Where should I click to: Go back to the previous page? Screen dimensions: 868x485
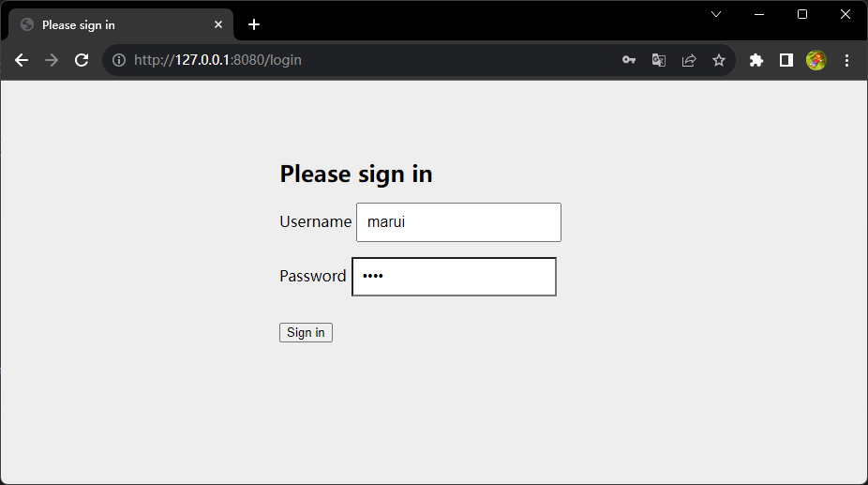22,60
